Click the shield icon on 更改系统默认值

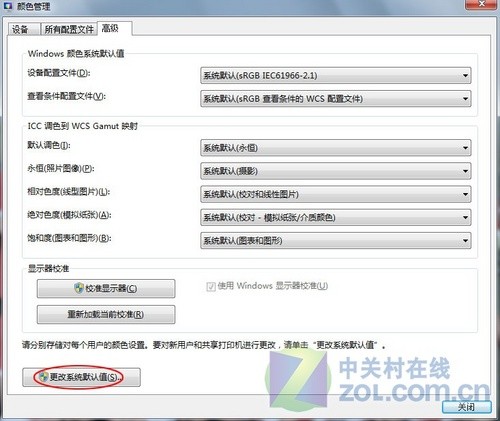44,377
